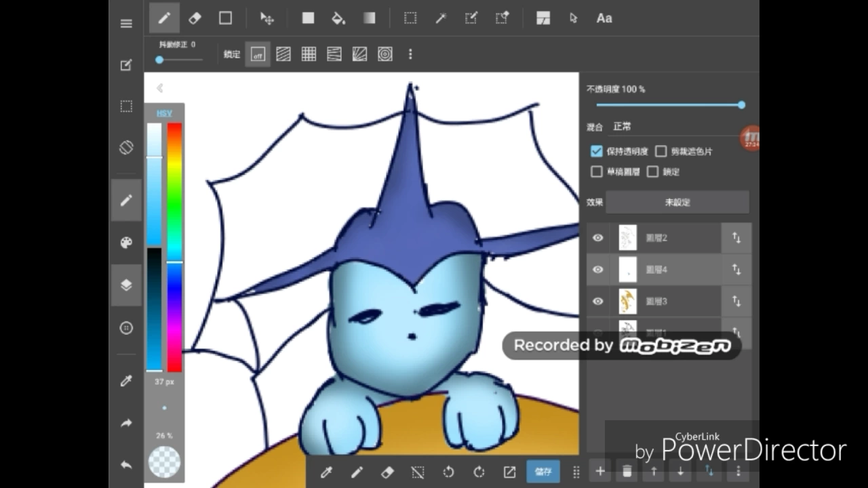Choose the move tool
868x488 pixels.
(267, 18)
